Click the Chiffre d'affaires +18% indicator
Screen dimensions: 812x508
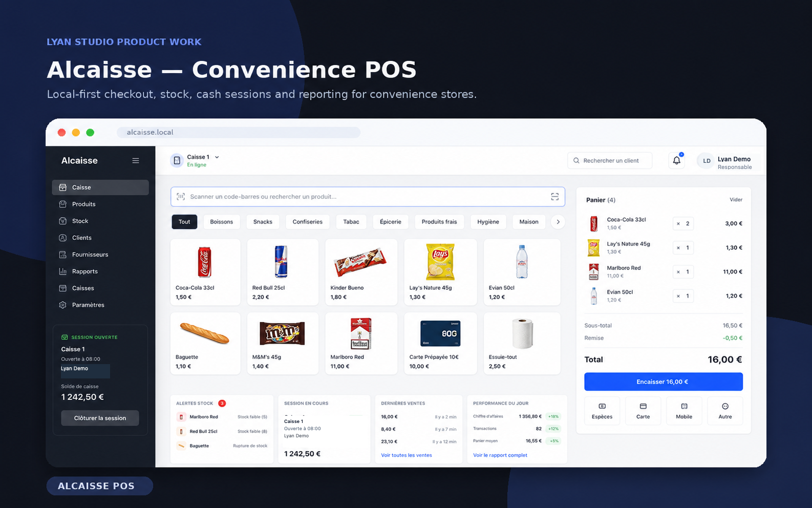point(553,416)
